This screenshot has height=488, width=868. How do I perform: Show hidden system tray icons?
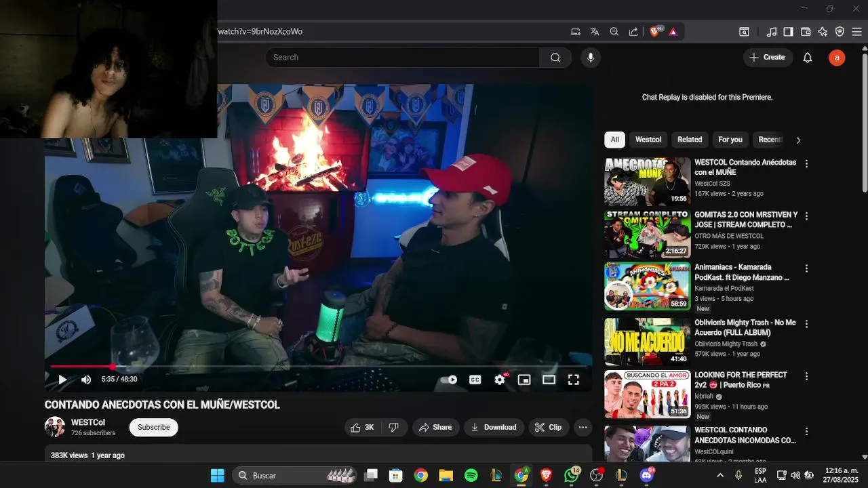pos(720,475)
